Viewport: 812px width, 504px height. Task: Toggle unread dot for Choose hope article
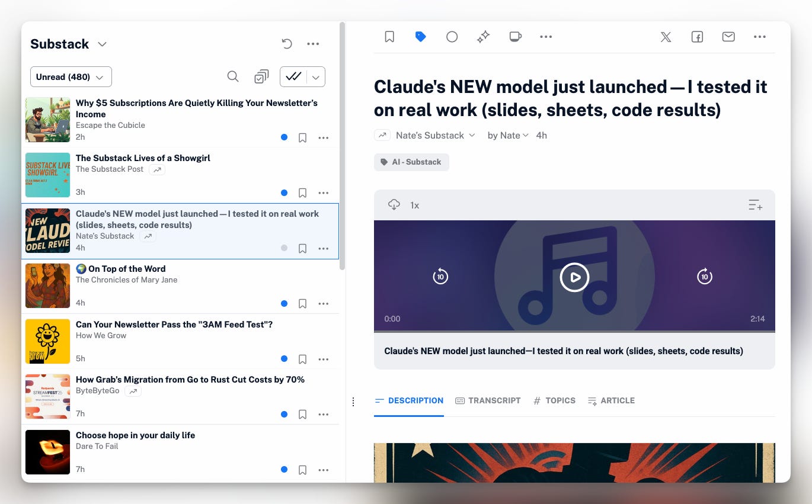284,470
